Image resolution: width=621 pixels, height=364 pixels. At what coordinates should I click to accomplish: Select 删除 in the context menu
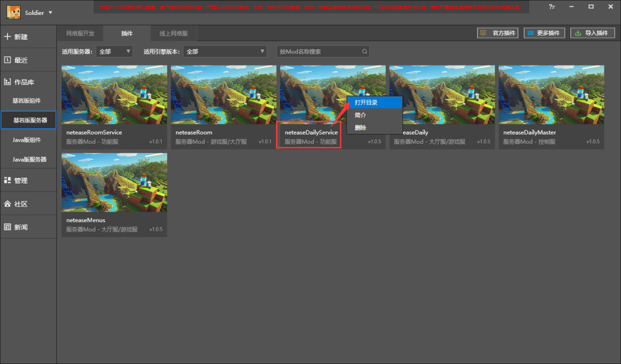coord(361,128)
